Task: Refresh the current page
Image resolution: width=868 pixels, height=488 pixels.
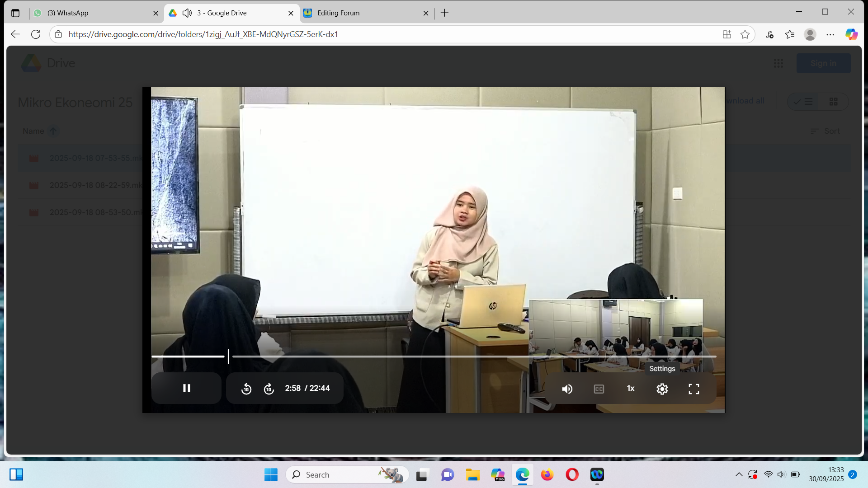Action: coord(36,34)
